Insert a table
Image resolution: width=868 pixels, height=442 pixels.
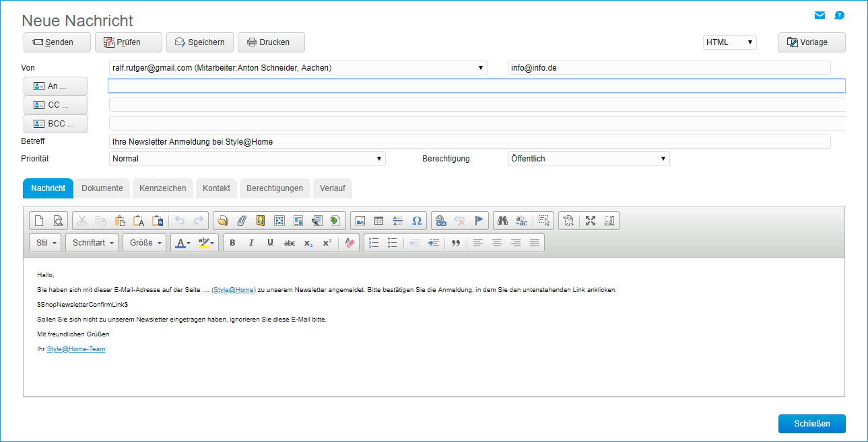[379, 221]
